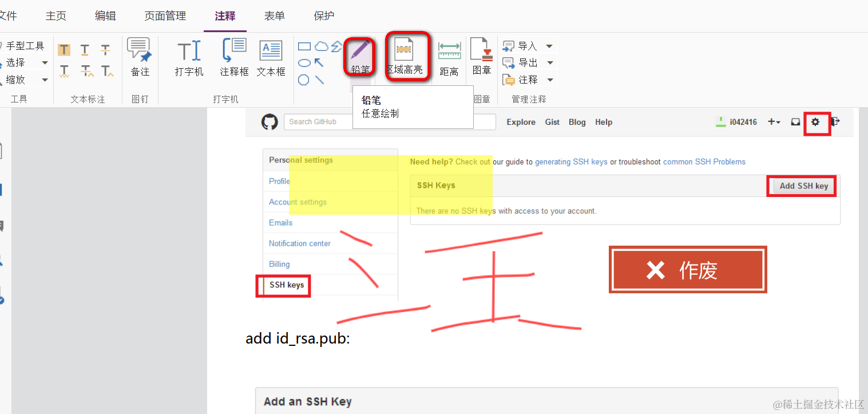Add a 备注 sticky note
This screenshot has height=414, width=868.
140,57
